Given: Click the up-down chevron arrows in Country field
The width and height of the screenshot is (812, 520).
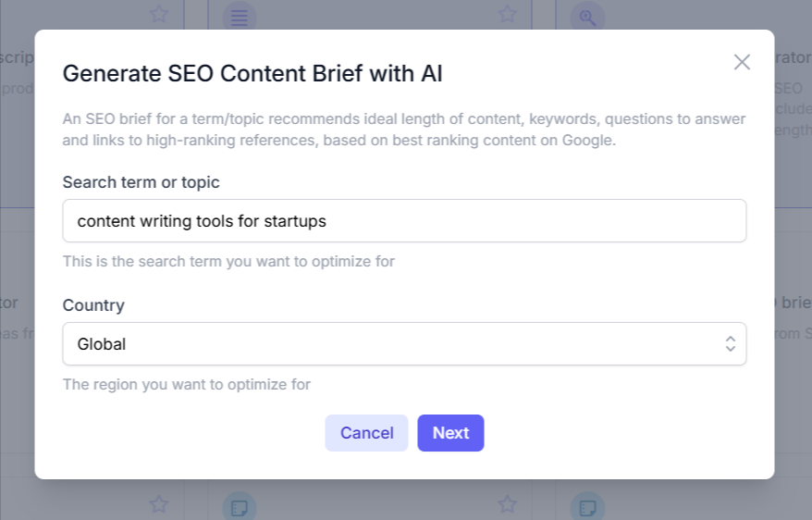Looking at the screenshot, I should pyautogui.click(x=731, y=344).
